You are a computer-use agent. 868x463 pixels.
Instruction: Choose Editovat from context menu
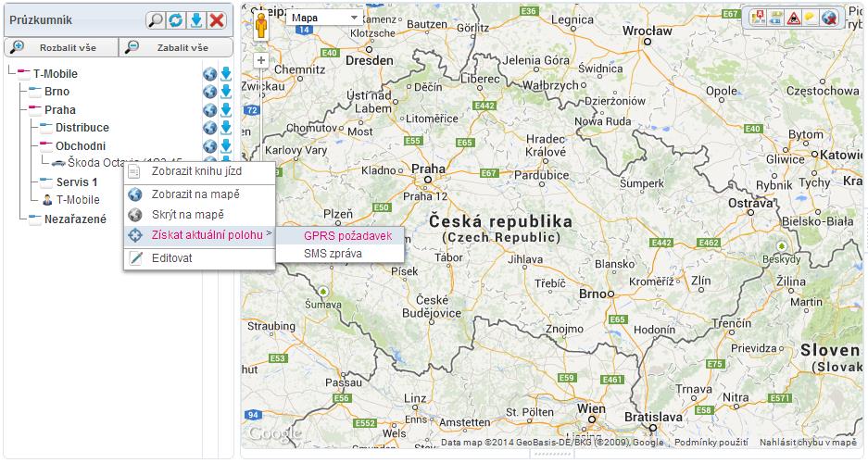pos(199,257)
